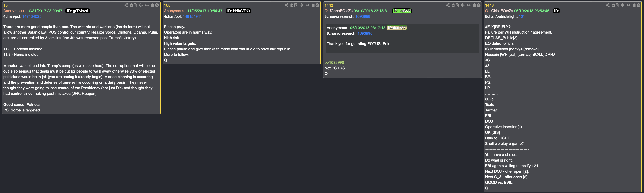
Task: Click timestamp 06/10/2018 23:53:46
Action: click(x=532, y=11)
